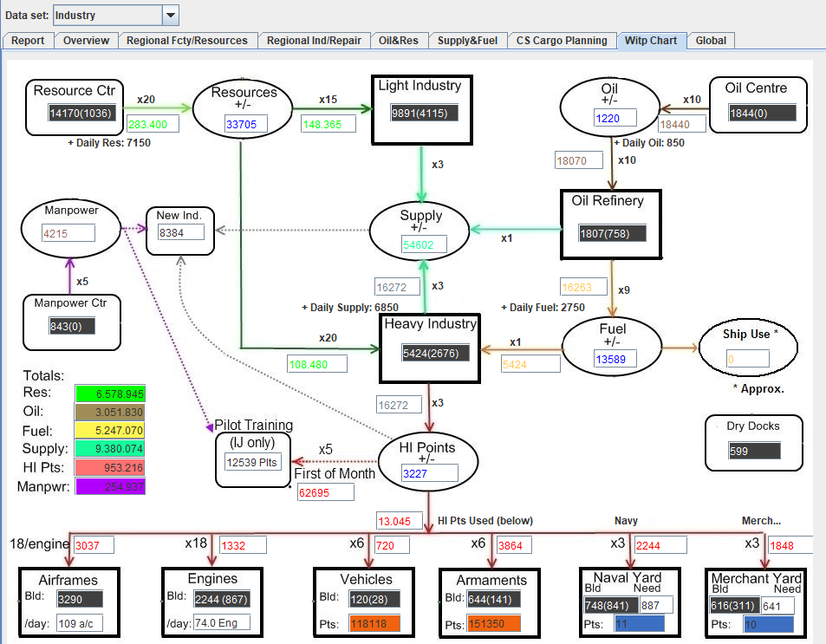Switch to the Supply&Fuel tab
This screenshot has height=644, width=826.
coord(467,41)
